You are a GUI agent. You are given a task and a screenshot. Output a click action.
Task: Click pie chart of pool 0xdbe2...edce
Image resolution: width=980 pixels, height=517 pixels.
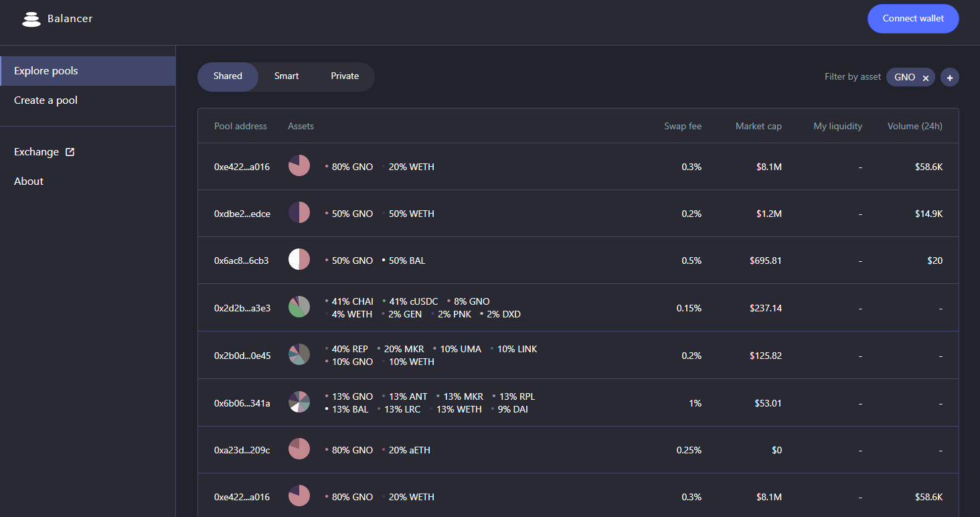point(299,213)
